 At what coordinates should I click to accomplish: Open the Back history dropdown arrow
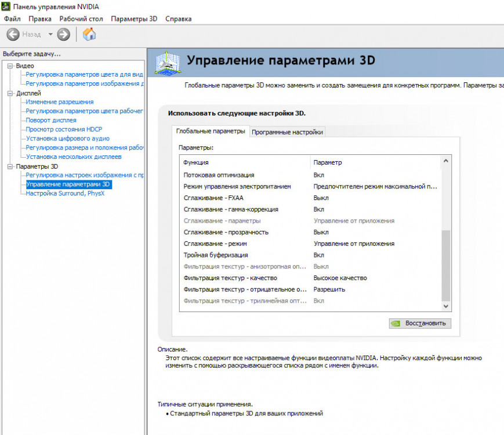pos(50,34)
